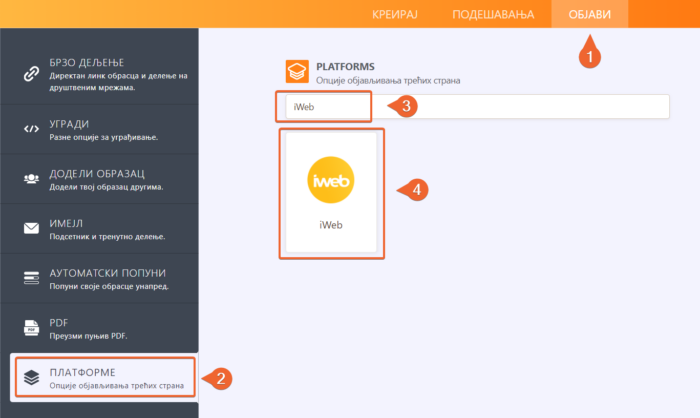Click the PLATFORMS heading text

pyautogui.click(x=345, y=67)
